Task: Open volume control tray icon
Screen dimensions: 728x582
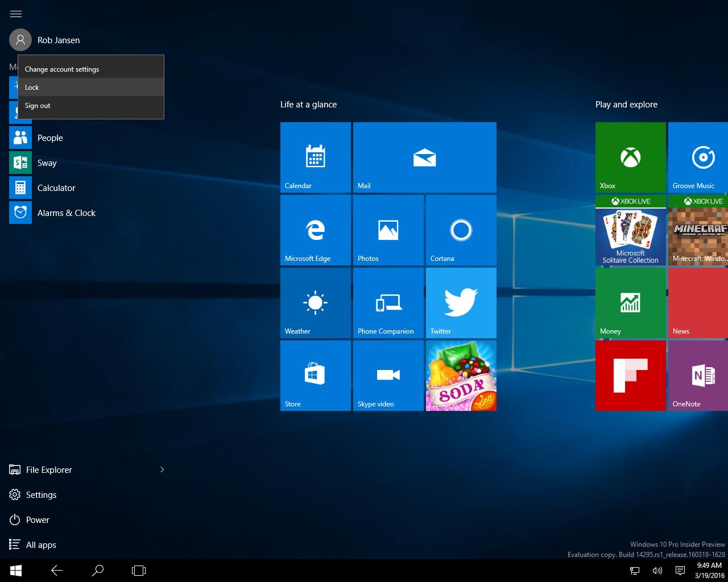Action: [x=657, y=571]
